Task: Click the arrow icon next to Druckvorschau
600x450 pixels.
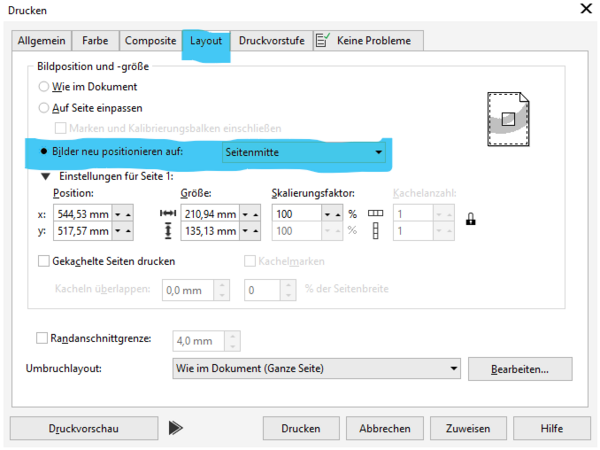Action: tap(176, 428)
